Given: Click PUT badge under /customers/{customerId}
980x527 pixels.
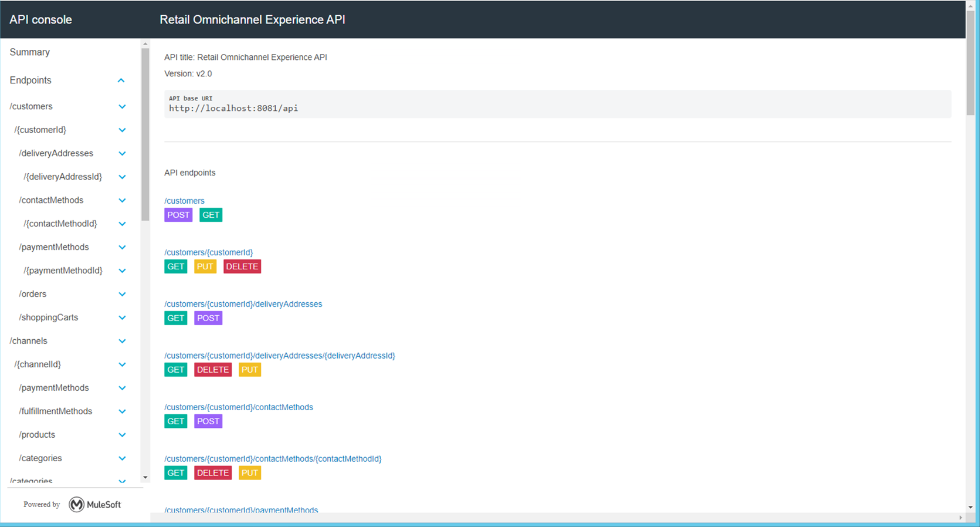Looking at the screenshot, I should click(x=205, y=266).
